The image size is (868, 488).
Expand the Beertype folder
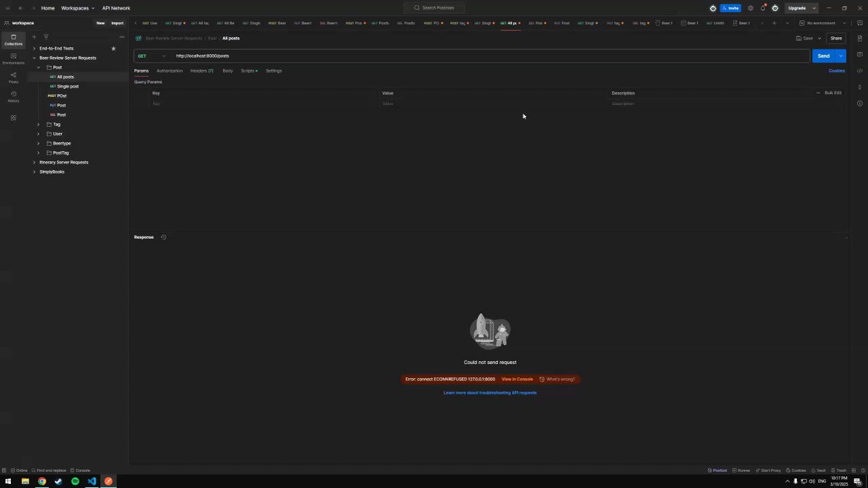pyautogui.click(x=38, y=143)
